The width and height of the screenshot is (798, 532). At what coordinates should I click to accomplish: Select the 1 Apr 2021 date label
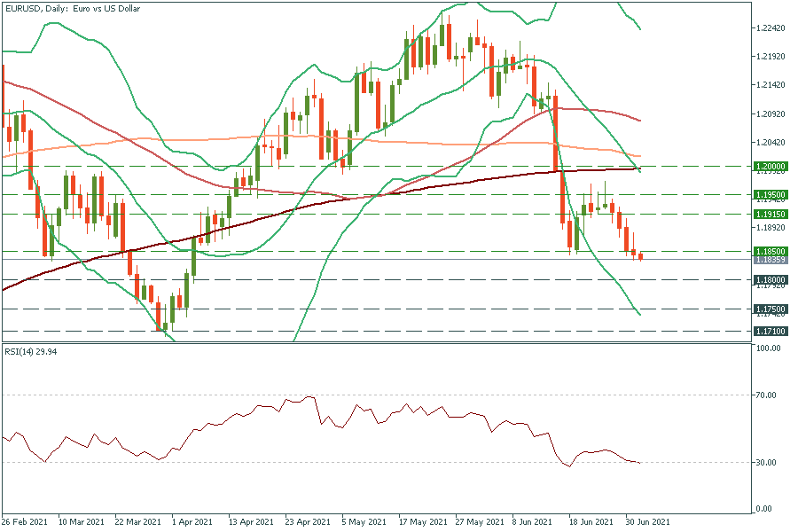192,522
